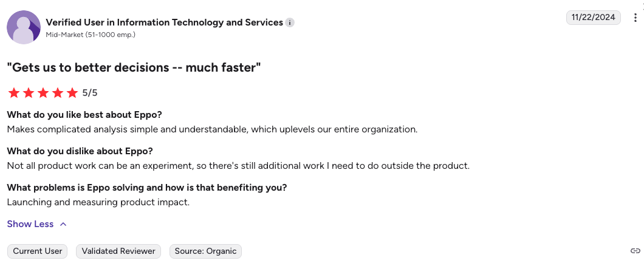Open the three-dot review options menu
Image resolution: width=644 pixels, height=269 pixels.
tap(635, 18)
